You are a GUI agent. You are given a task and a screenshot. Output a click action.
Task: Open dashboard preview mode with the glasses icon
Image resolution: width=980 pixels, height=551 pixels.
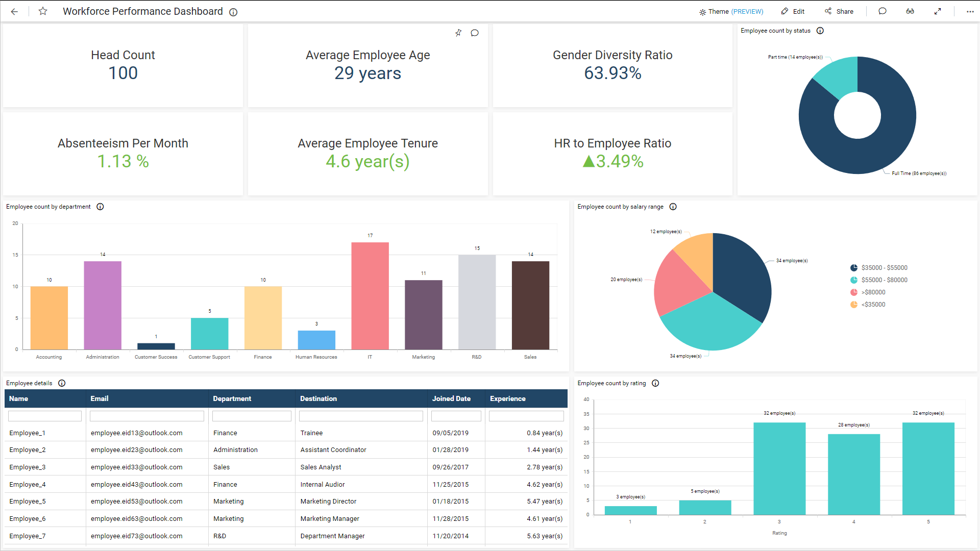(910, 11)
